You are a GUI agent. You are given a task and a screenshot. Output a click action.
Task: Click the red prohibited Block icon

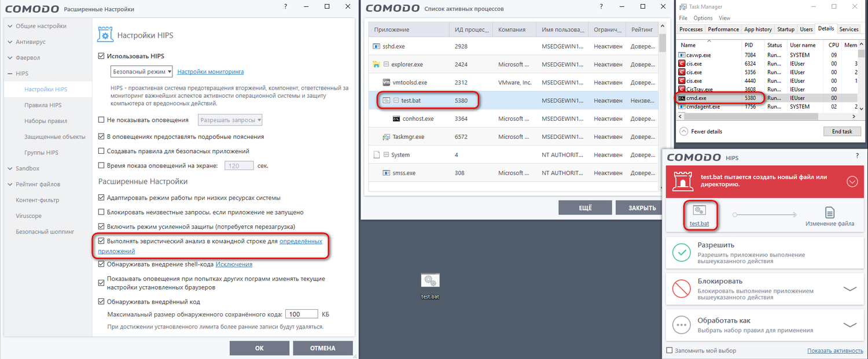683,288
